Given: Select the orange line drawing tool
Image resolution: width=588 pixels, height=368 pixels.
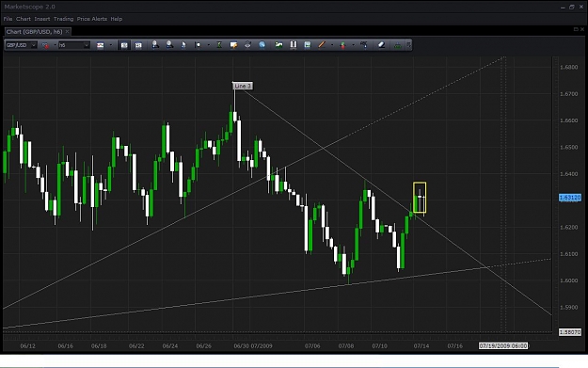Looking at the screenshot, I should [x=322, y=45].
